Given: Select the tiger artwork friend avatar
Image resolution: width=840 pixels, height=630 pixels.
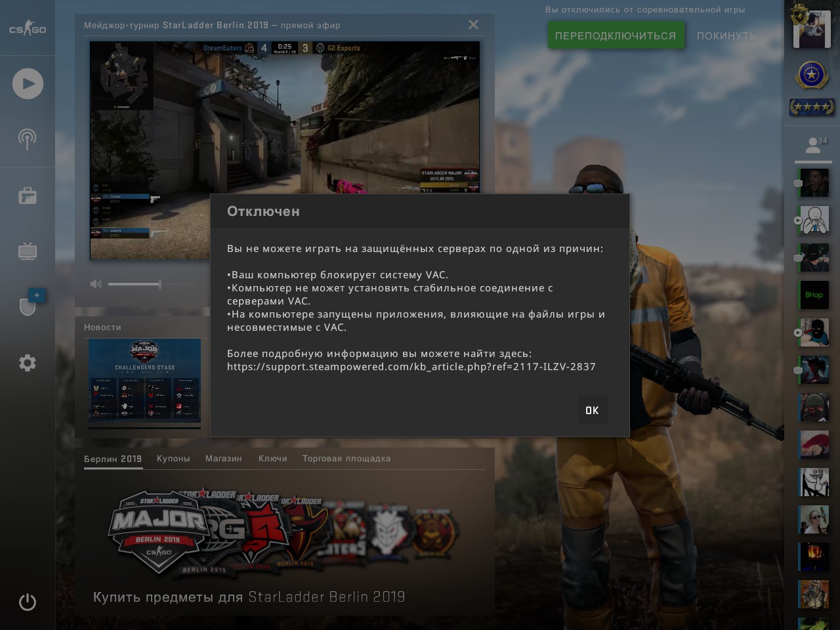Looking at the screenshot, I should click(x=814, y=594).
